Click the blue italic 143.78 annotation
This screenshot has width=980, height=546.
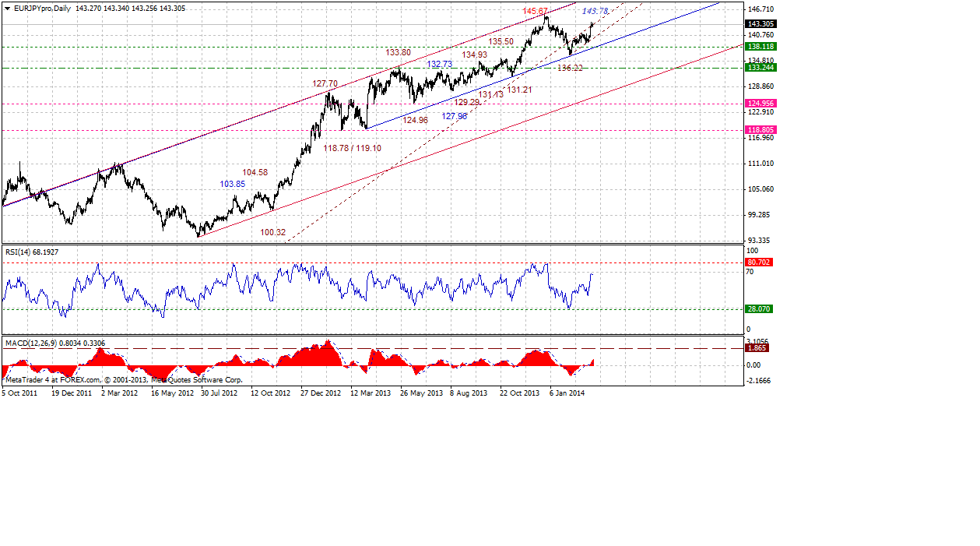595,11
